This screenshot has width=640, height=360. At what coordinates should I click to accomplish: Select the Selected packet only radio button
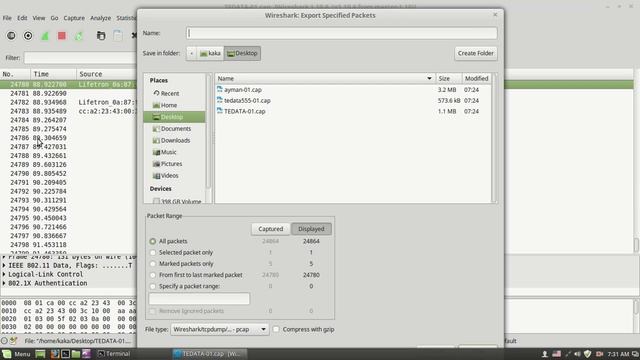(153, 253)
